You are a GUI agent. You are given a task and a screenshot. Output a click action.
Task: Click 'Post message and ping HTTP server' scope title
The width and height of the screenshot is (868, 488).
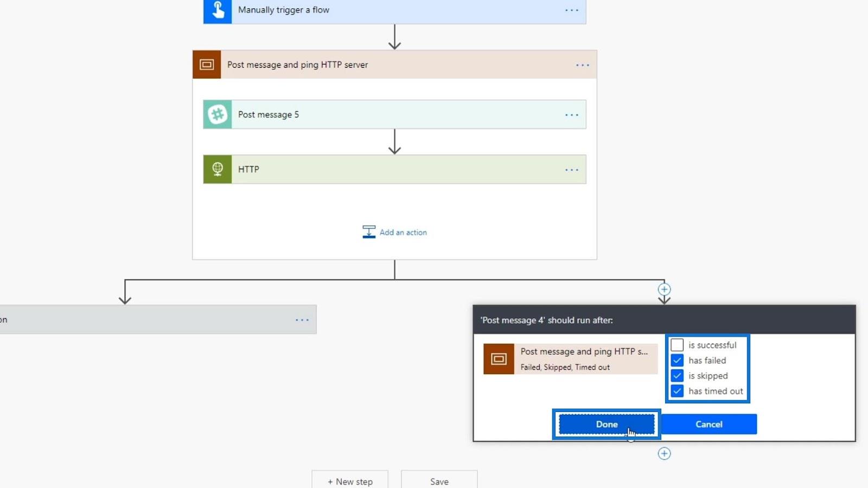(x=297, y=65)
